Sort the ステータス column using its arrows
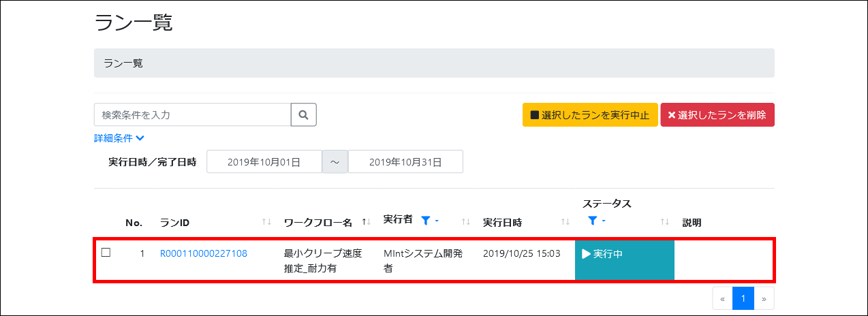This screenshot has width=868, height=316. tap(665, 222)
